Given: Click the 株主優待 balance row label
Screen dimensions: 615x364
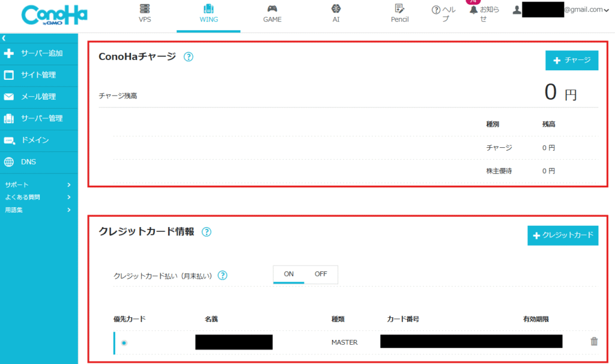Looking at the screenshot, I should [x=499, y=171].
